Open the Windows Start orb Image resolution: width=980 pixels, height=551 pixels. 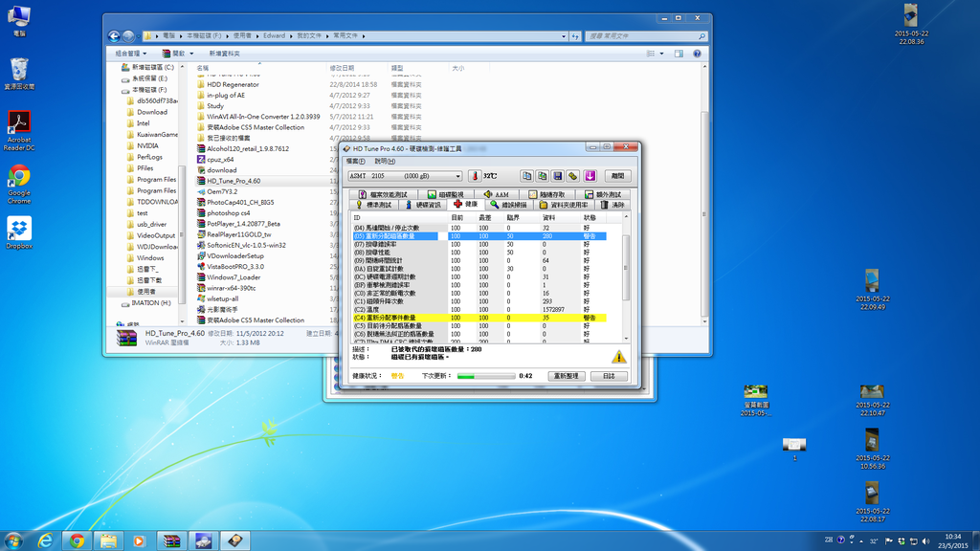[x=13, y=540]
